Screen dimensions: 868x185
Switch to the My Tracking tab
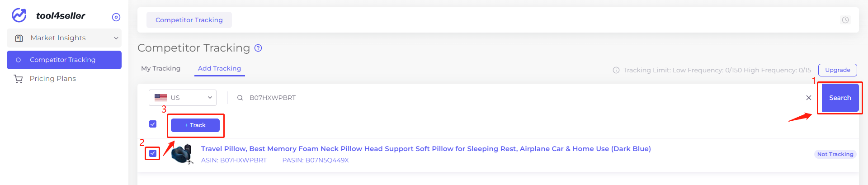(x=160, y=68)
